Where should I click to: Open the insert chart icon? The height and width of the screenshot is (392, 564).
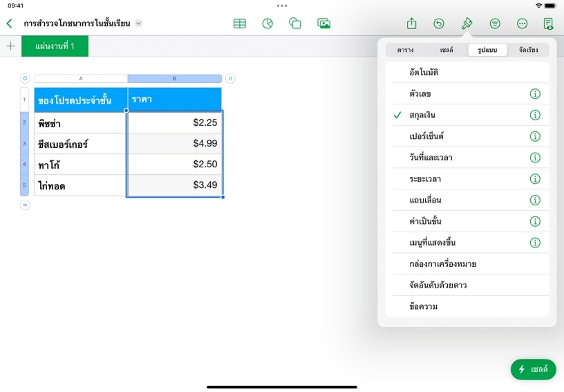[267, 24]
